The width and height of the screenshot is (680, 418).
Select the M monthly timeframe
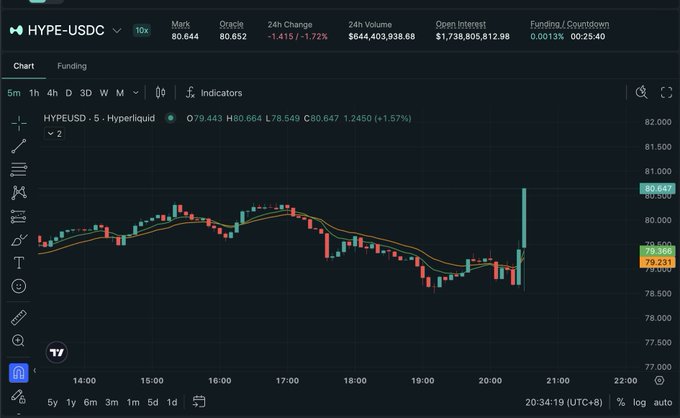click(x=120, y=93)
